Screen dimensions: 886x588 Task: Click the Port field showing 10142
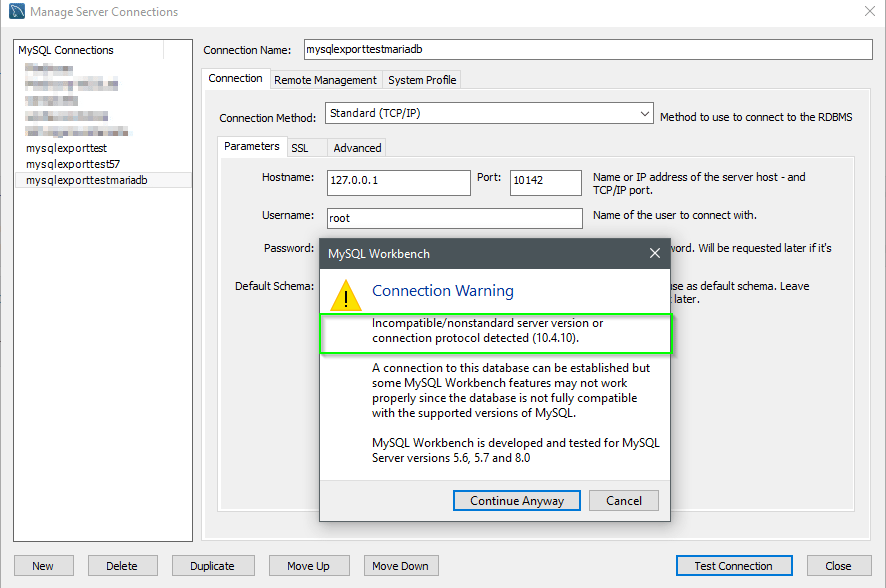(546, 183)
